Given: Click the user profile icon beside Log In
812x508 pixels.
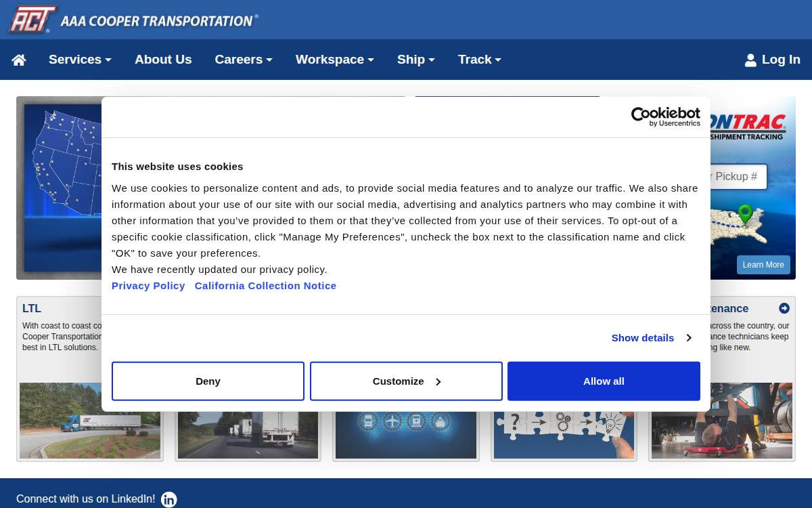Looking at the screenshot, I should [x=750, y=60].
